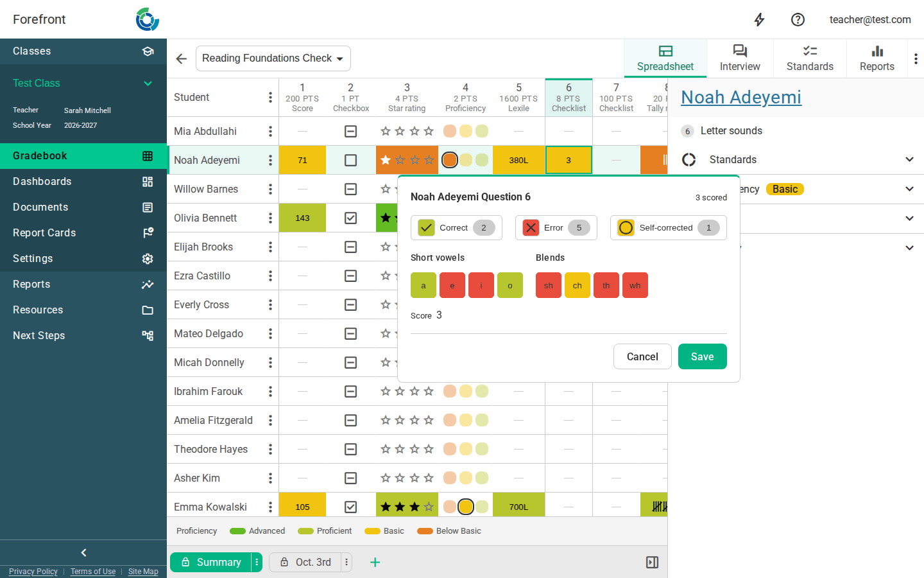Click the 'sh' blend tile
Viewport: 924px width, 578px height.
pyautogui.click(x=549, y=285)
